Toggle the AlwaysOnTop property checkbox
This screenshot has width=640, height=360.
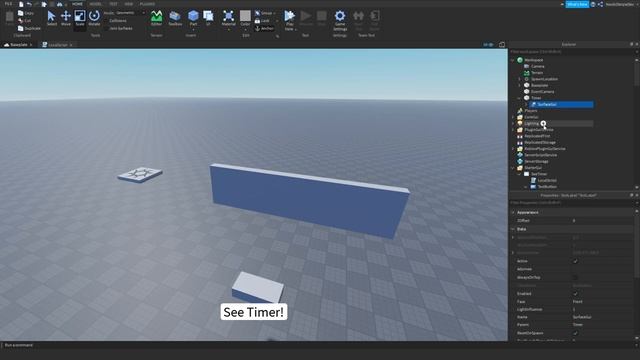[576, 278]
